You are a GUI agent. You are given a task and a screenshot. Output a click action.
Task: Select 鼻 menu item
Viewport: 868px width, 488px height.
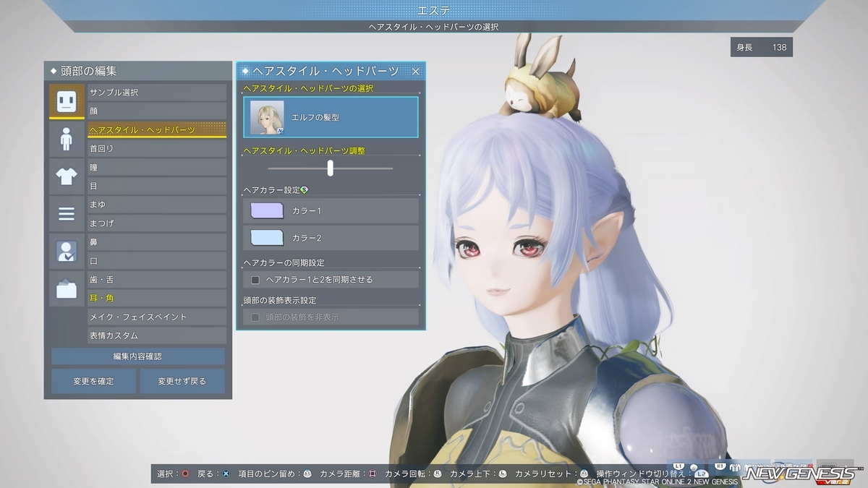click(x=157, y=242)
